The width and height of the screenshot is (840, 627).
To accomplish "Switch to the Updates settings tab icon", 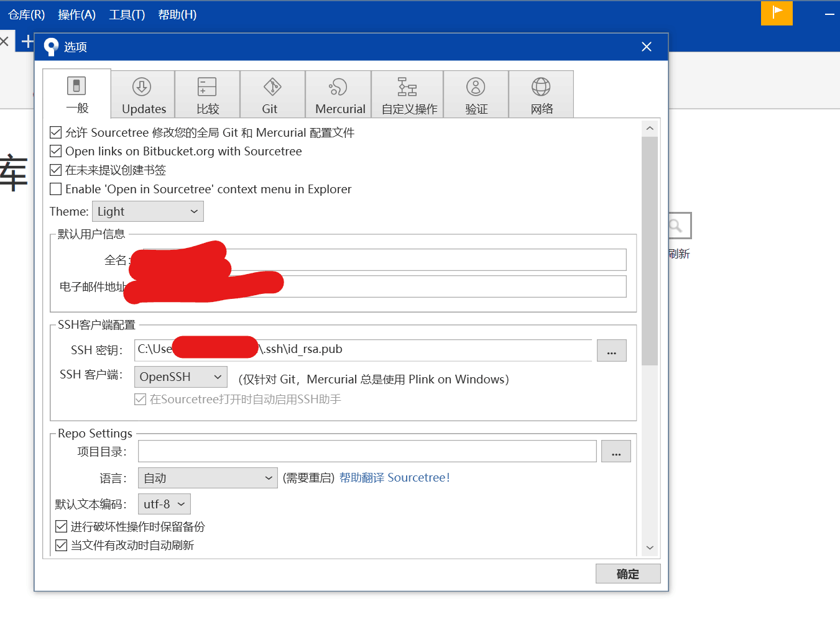I will [142, 94].
